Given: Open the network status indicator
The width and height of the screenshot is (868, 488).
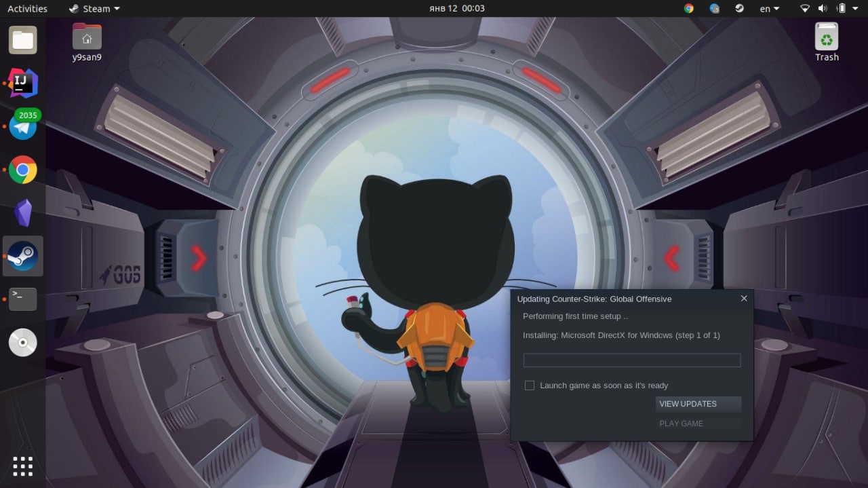Looking at the screenshot, I should [805, 9].
